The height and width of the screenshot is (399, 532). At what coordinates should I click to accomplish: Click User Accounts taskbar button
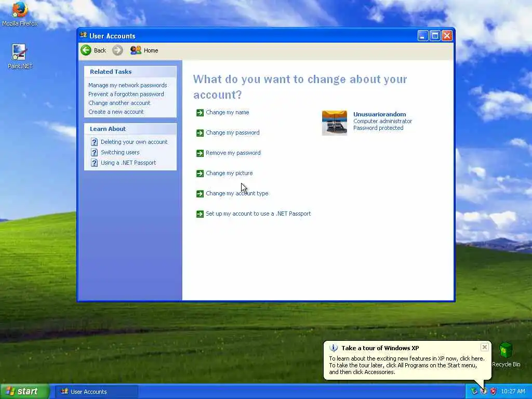[97, 392]
